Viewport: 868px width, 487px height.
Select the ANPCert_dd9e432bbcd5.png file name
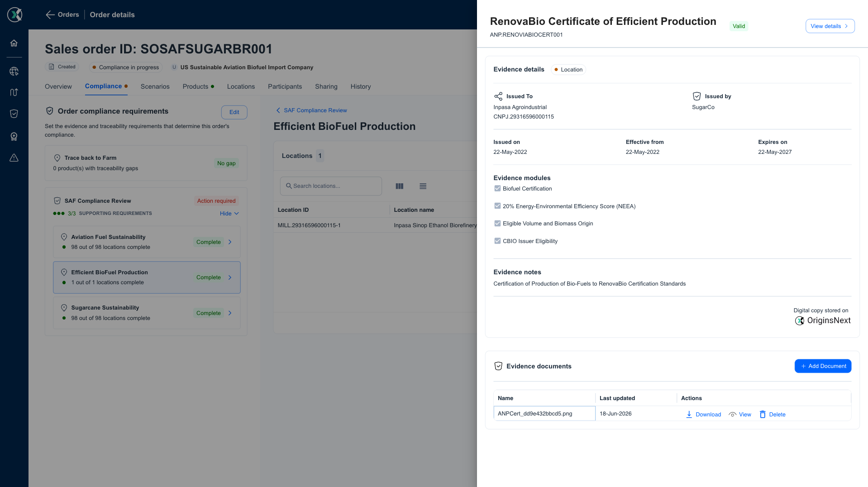534,414
